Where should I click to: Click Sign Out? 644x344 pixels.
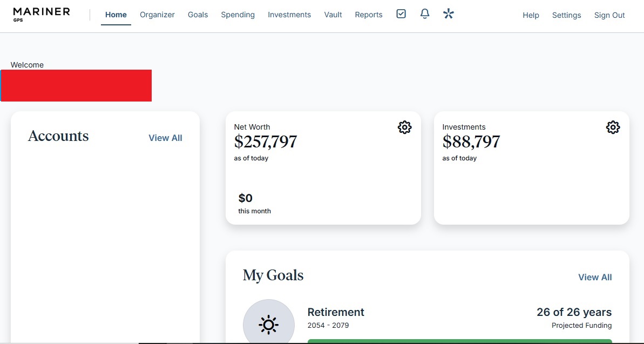(609, 15)
